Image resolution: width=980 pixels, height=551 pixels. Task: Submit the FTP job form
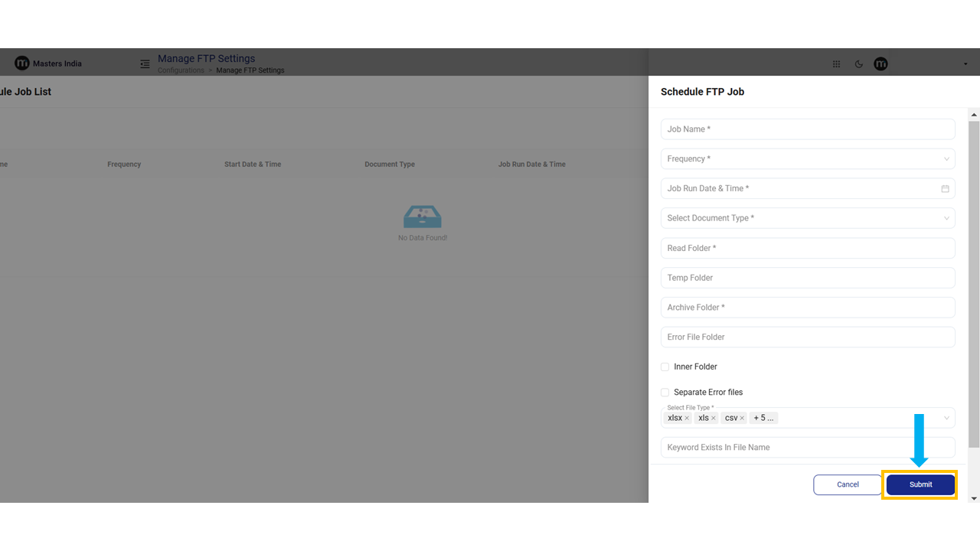click(920, 484)
